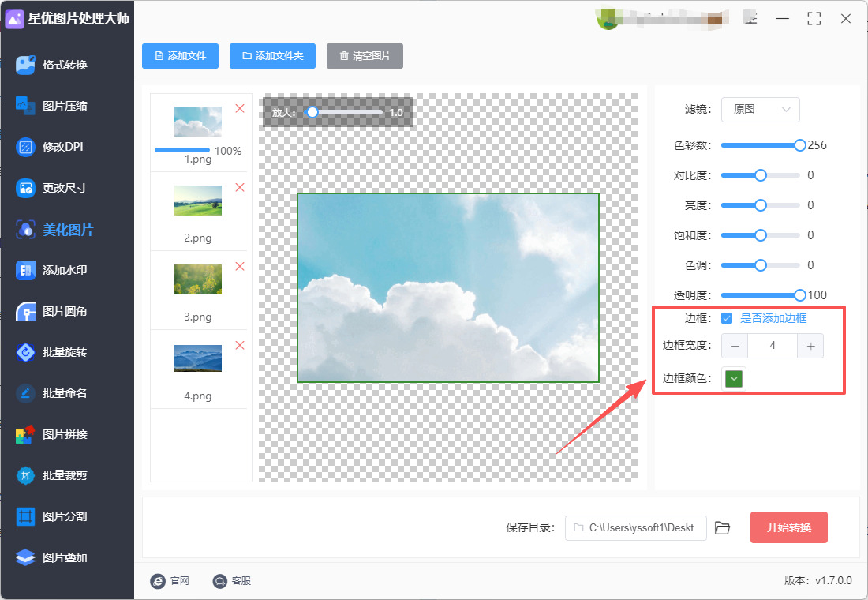Select the 3.png thumbnail

pyautogui.click(x=197, y=279)
